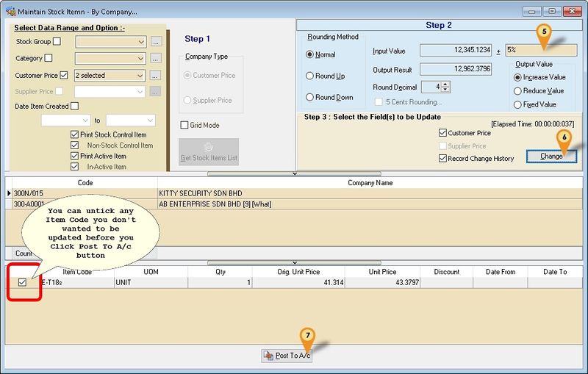Untick the E-T18s item row checkbox
588x374 pixels.
(x=22, y=283)
